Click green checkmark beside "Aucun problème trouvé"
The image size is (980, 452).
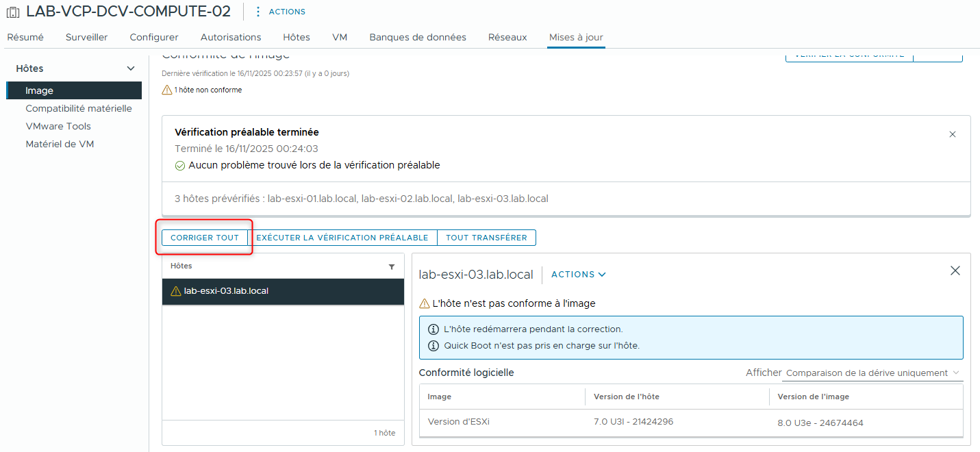tap(179, 165)
